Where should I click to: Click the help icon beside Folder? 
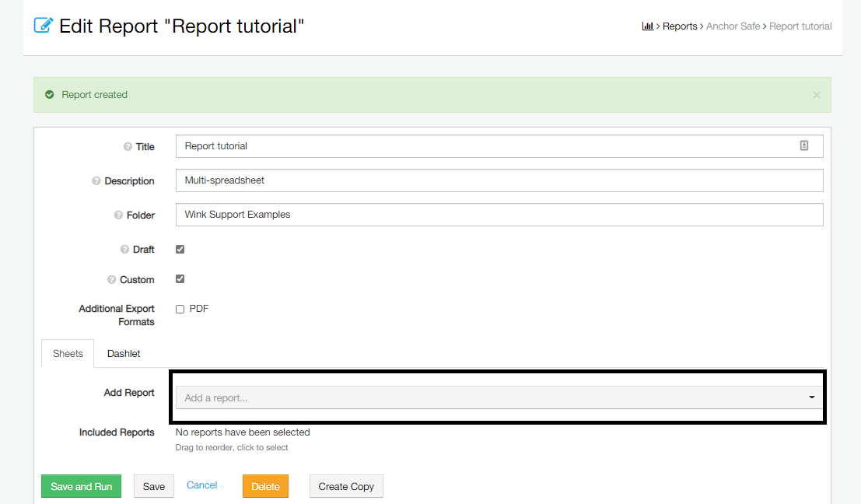coord(118,215)
